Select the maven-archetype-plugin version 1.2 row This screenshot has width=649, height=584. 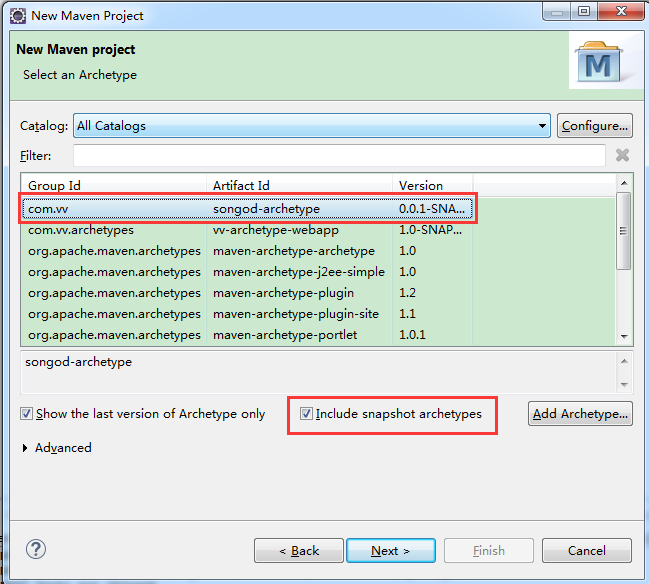coord(247,293)
